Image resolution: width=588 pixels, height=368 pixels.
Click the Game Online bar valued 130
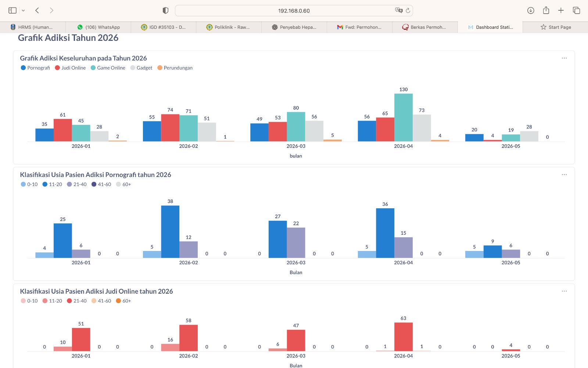404,117
